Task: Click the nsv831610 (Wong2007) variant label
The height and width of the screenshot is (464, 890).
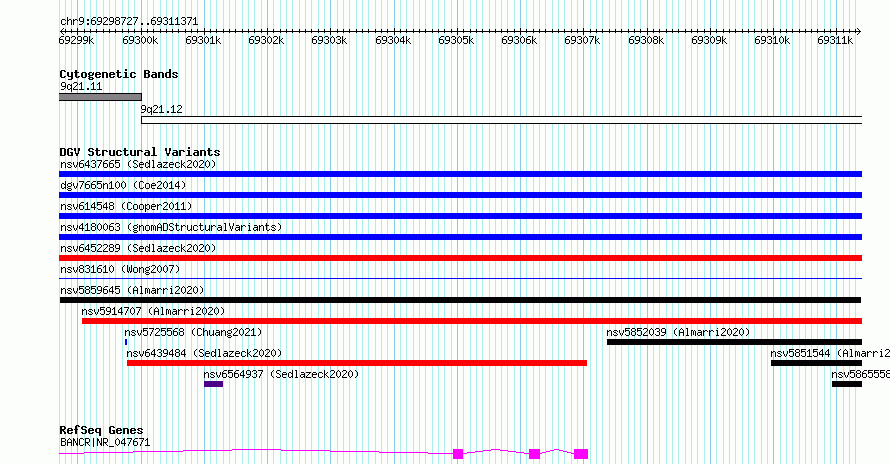Action: click(120, 269)
